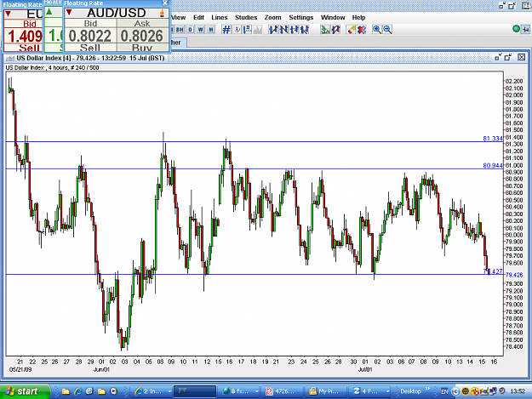Open media player quick launch icon
Viewport: 532px width, 399px height.
pyautogui.click(x=114, y=391)
